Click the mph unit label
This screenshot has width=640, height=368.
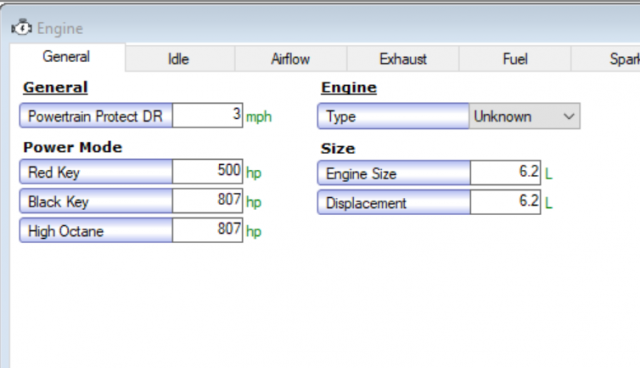pyautogui.click(x=259, y=117)
